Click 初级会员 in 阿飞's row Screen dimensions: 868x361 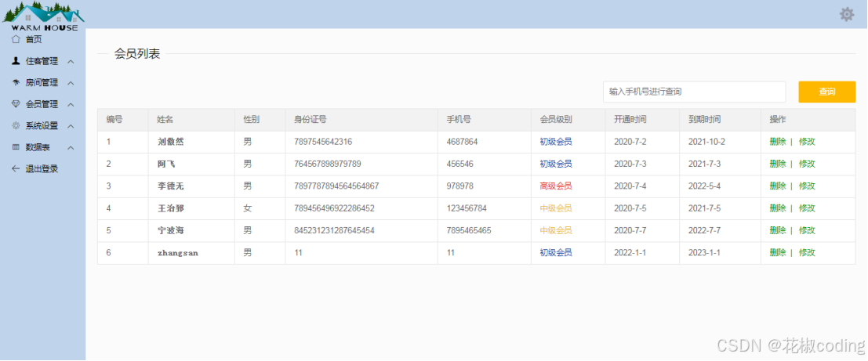coord(556,164)
